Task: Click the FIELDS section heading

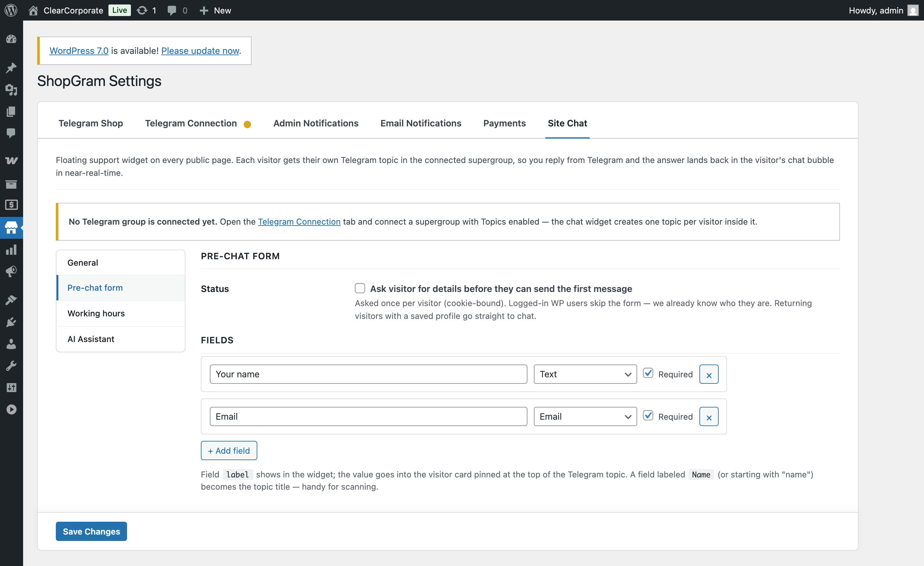Action: pyautogui.click(x=217, y=340)
